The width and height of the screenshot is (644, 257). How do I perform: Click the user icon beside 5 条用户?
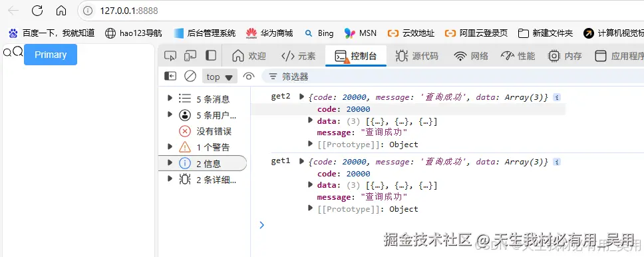[x=185, y=115]
